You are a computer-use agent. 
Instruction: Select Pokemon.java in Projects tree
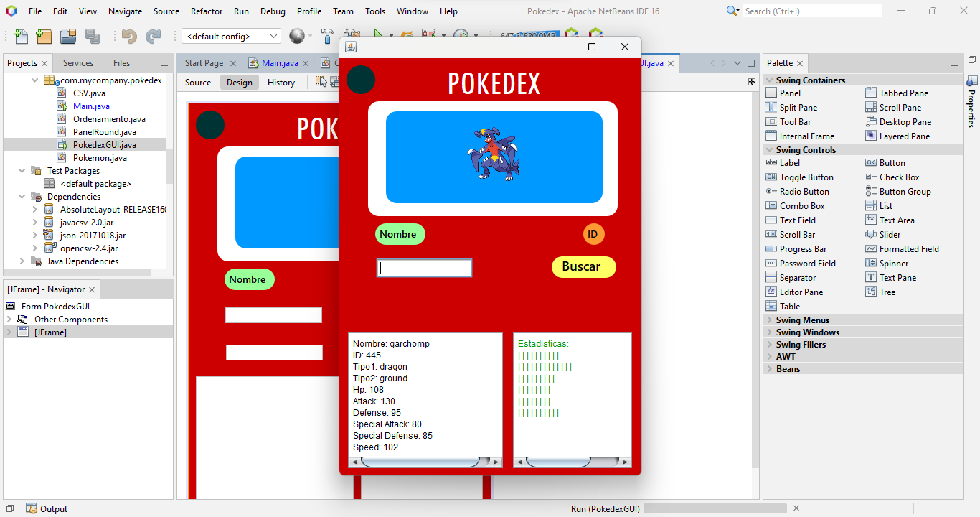click(x=100, y=158)
